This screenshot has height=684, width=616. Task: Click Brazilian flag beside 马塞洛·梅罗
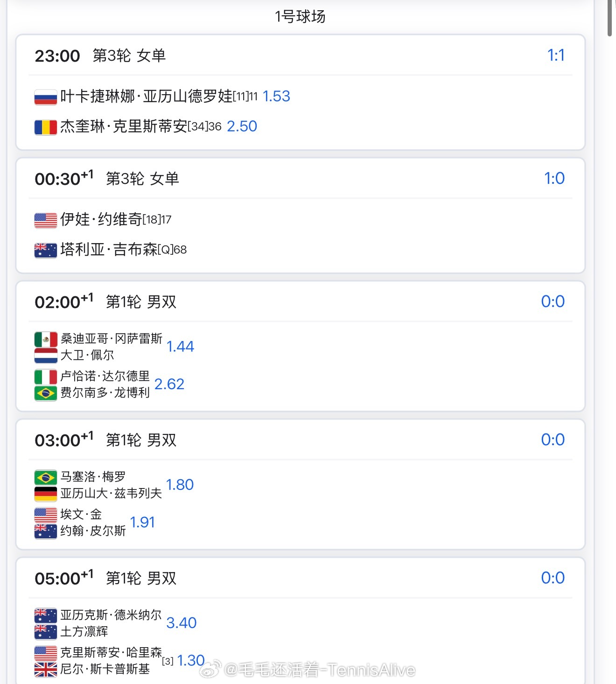[x=45, y=477]
